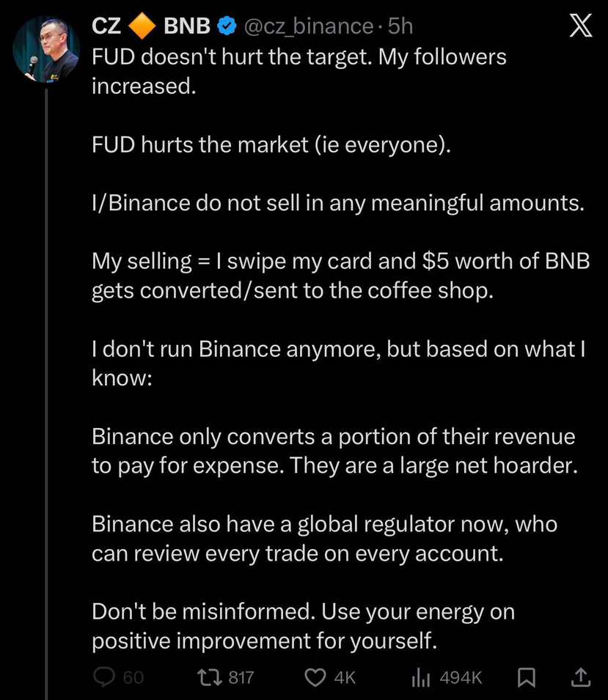Click the X logo

pos(580,27)
